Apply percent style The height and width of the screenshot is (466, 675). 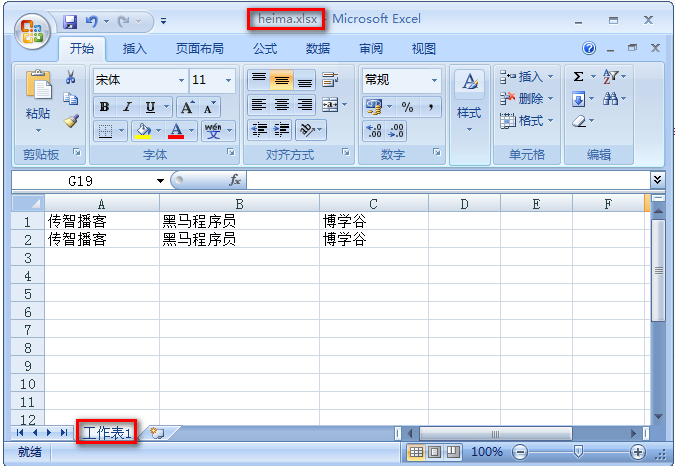click(407, 107)
